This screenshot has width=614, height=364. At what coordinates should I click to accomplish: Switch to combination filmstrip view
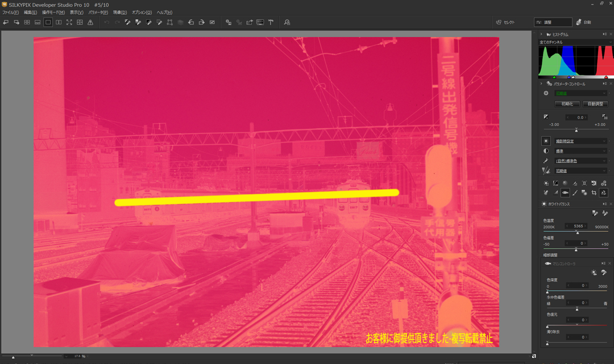coord(38,22)
